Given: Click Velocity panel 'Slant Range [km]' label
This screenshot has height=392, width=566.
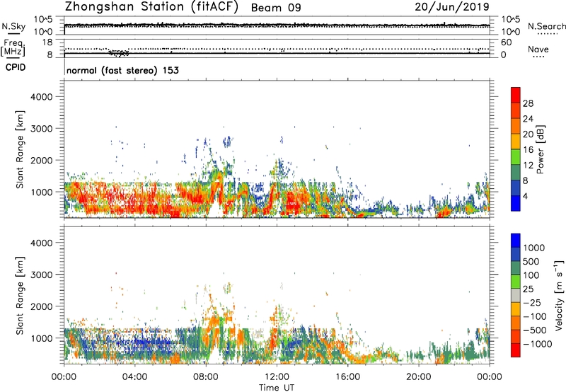Looking at the screenshot, I should click(x=20, y=296).
